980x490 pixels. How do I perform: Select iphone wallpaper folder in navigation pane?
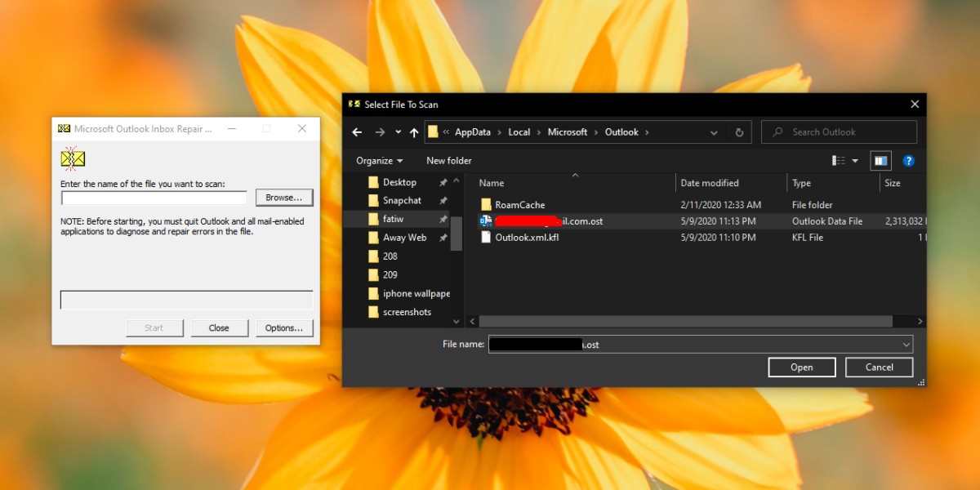pyautogui.click(x=416, y=293)
